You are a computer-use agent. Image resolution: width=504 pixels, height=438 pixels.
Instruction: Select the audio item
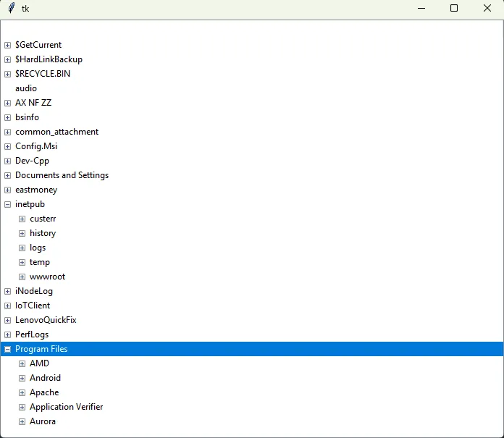(x=26, y=88)
